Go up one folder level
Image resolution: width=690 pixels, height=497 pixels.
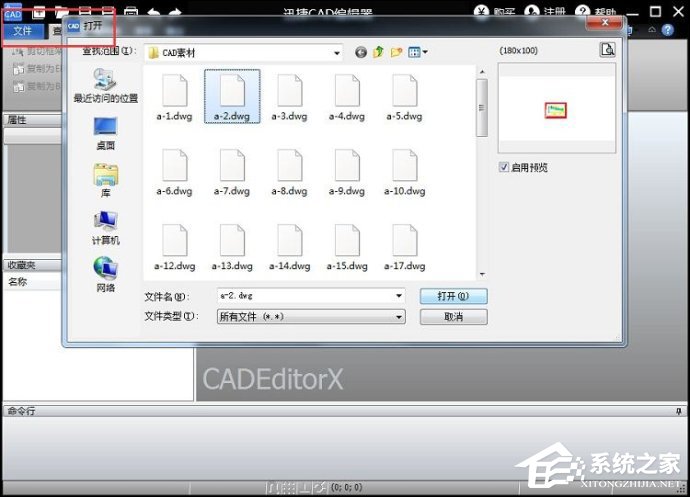[379, 52]
